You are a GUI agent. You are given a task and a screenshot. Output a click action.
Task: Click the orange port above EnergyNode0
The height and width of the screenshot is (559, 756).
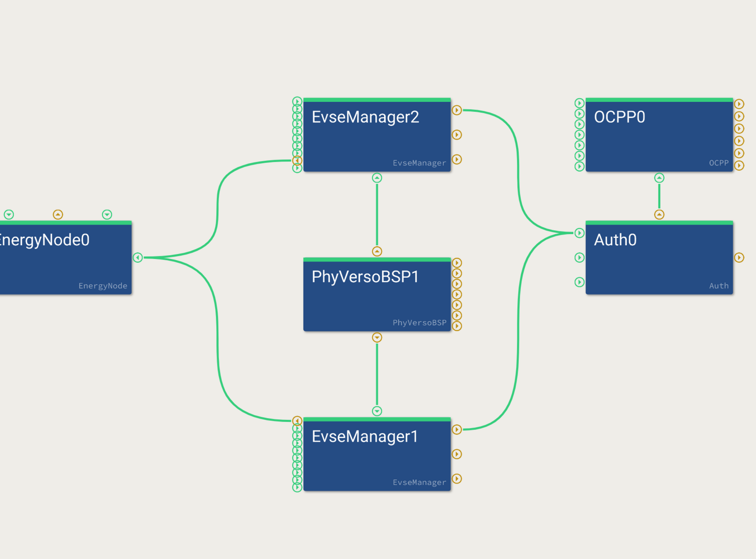click(58, 214)
